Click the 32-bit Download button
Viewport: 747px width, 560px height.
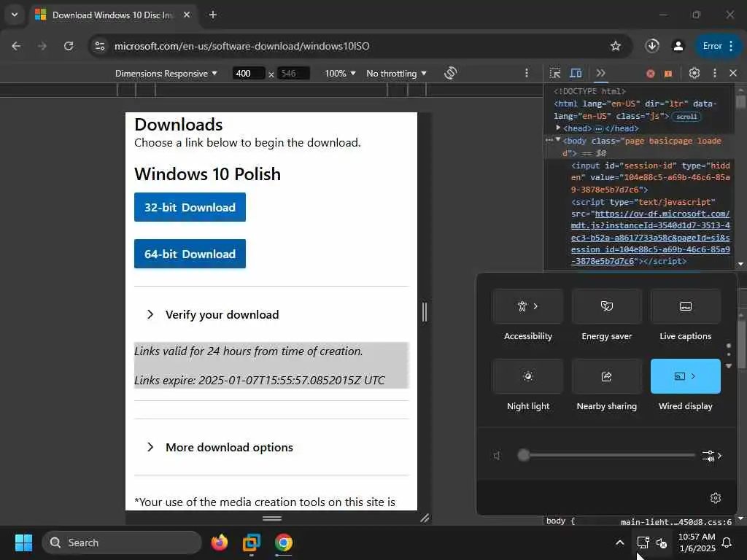pyautogui.click(x=190, y=207)
